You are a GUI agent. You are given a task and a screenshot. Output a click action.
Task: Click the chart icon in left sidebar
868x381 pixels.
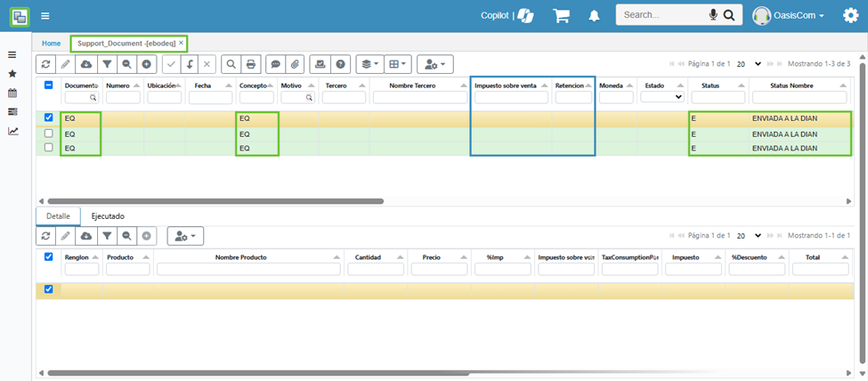point(12,131)
